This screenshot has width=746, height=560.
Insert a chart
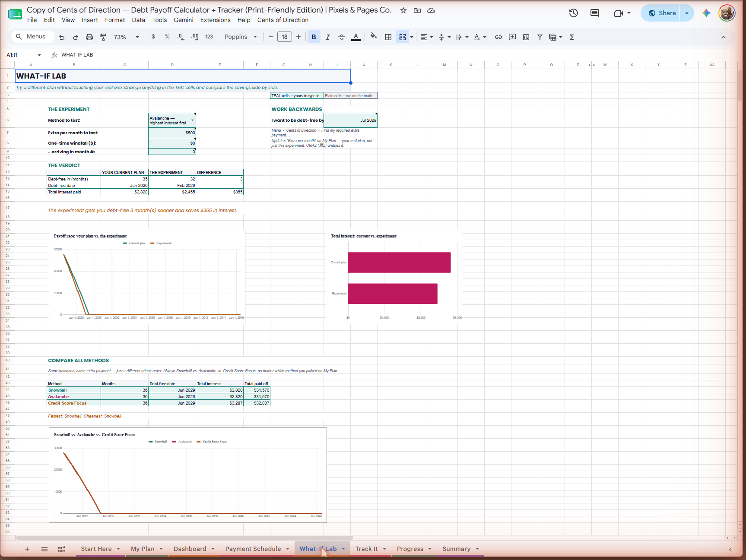(x=526, y=37)
